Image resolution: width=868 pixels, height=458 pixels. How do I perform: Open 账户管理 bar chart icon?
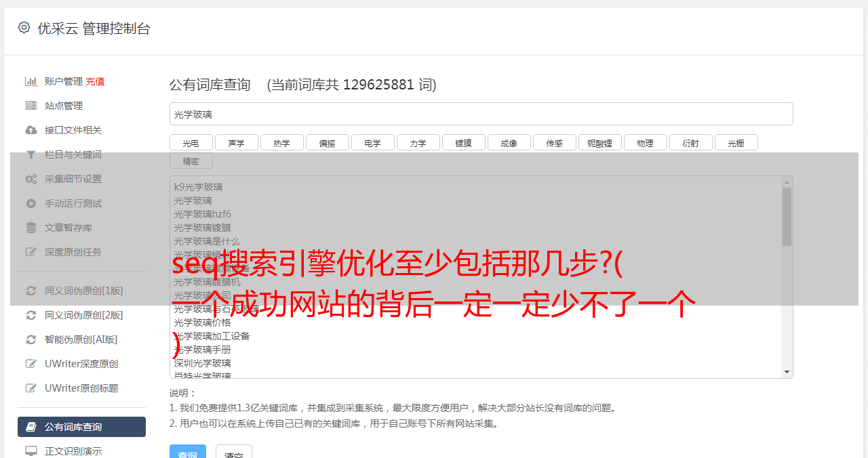pos(31,81)
